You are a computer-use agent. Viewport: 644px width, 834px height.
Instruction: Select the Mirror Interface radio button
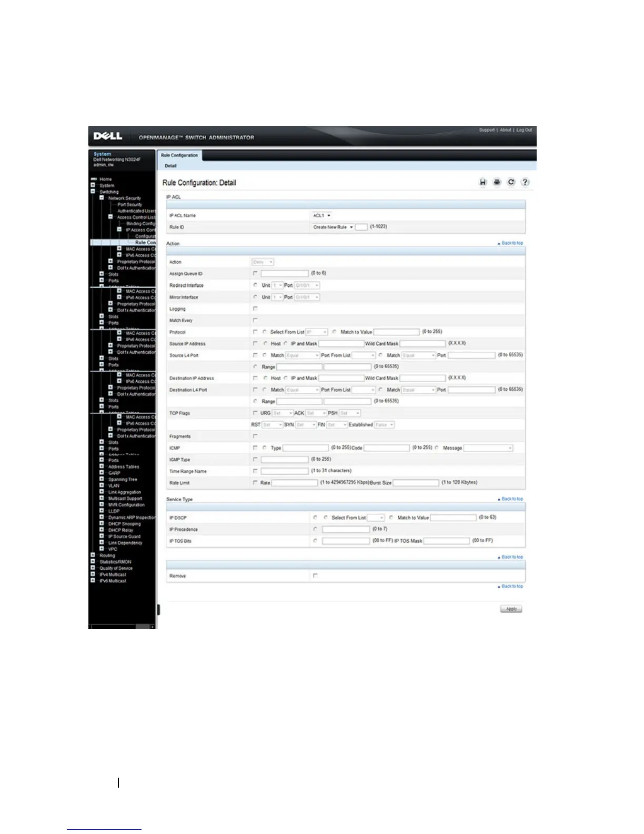pos(255,297)
